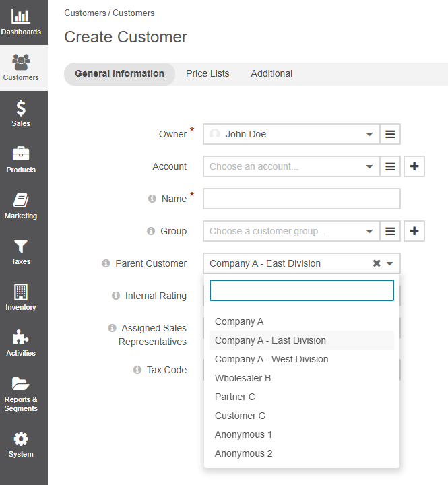Switch to the Additional tab
The height and width of the screenshot is (485, 448).
coord(271,73)
